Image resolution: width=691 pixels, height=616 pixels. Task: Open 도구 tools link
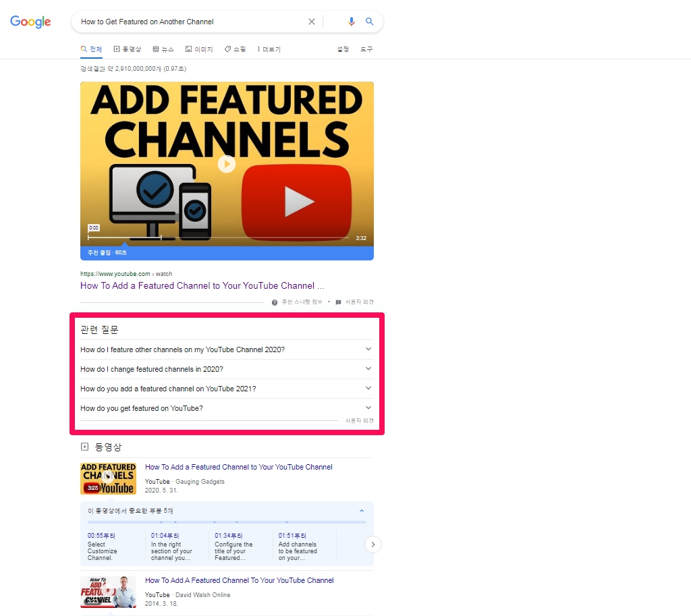[x=366, y=49]
